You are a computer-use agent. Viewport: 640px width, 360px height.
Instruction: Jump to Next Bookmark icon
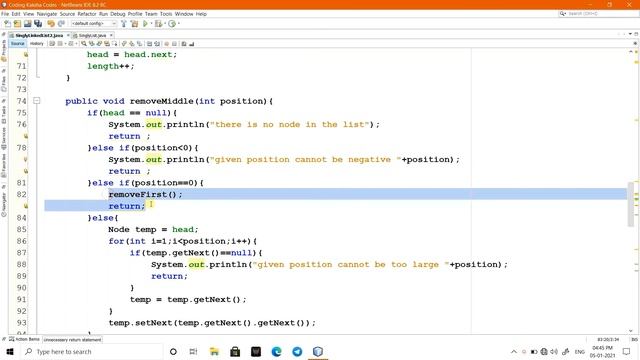pyautogui.click(x=131, y=44)
